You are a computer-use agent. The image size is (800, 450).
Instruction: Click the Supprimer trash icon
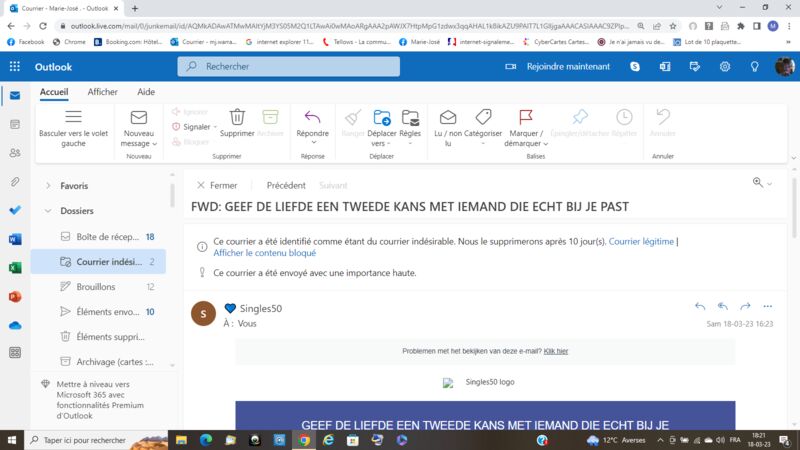[x=237, y=118]
